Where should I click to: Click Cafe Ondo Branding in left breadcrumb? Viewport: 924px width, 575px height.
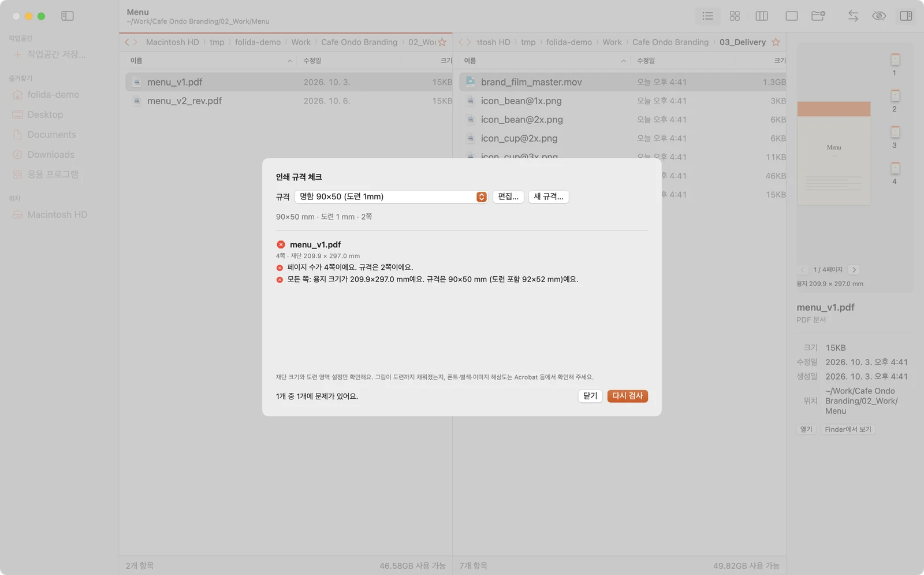(359, 42)
